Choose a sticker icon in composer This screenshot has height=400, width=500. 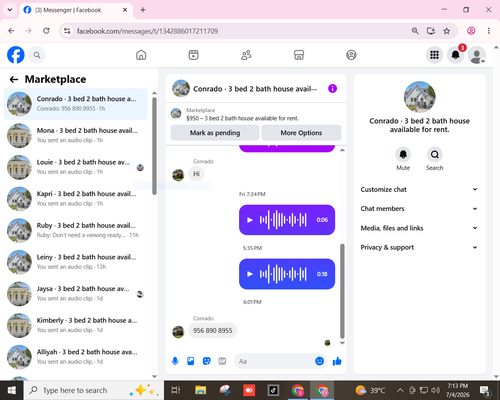(207, 361)
